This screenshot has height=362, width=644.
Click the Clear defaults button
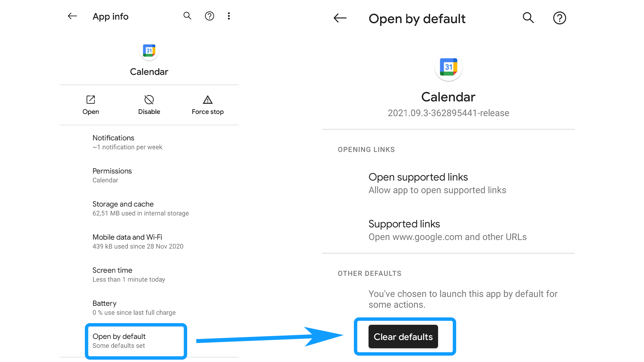pos(403,337)
